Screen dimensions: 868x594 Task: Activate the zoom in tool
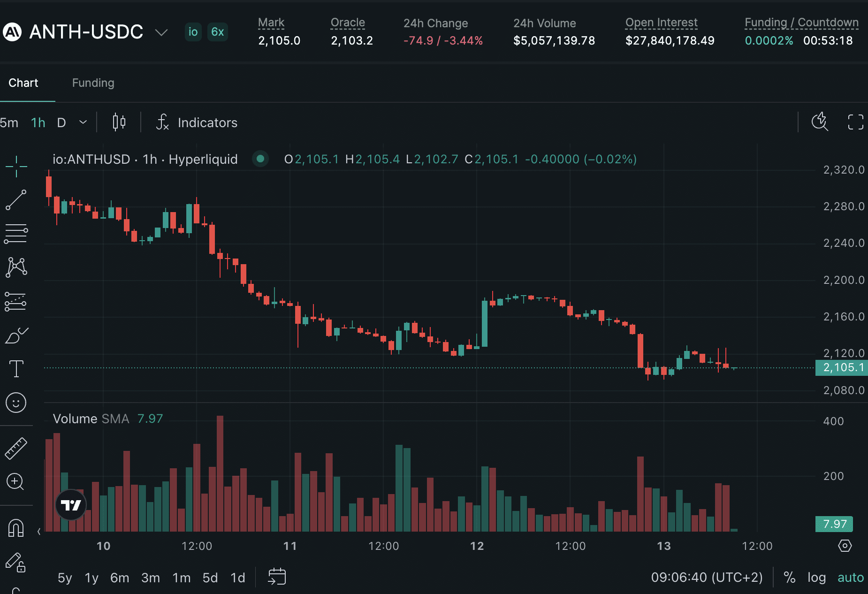(x=16, y=481)
